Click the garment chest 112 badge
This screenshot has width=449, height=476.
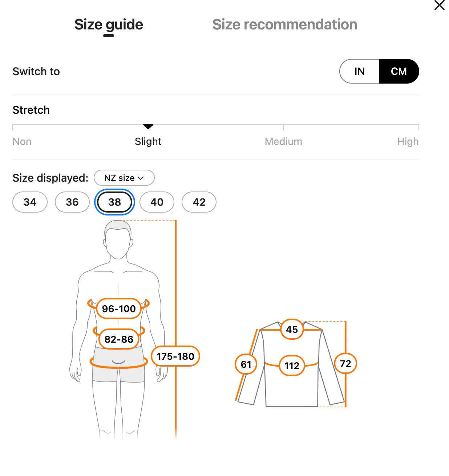coord(292,366)
